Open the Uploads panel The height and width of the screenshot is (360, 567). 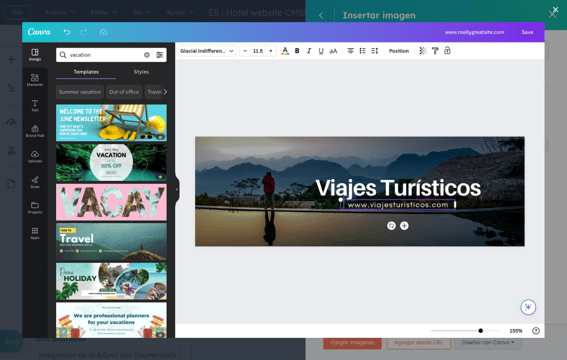point(35,157)
